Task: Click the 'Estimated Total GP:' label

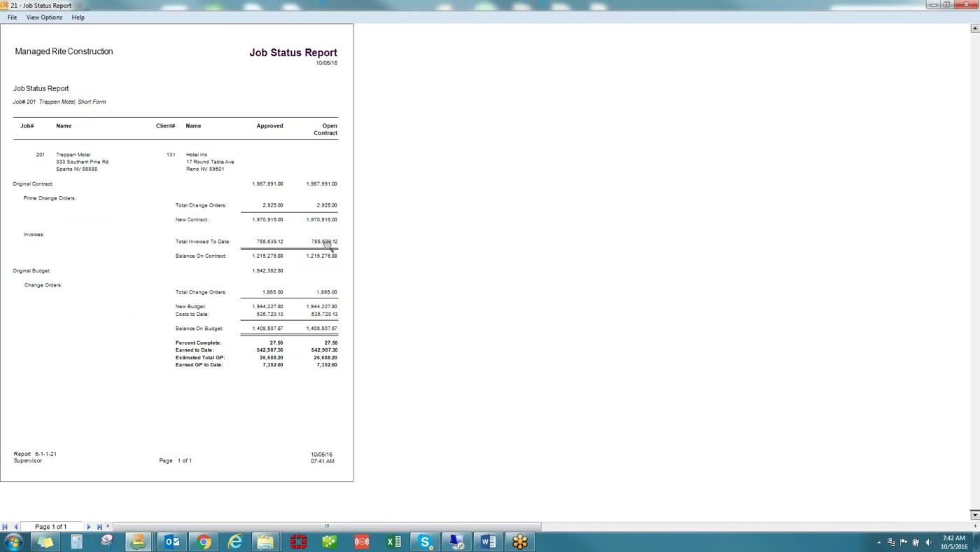Action: 199,357
